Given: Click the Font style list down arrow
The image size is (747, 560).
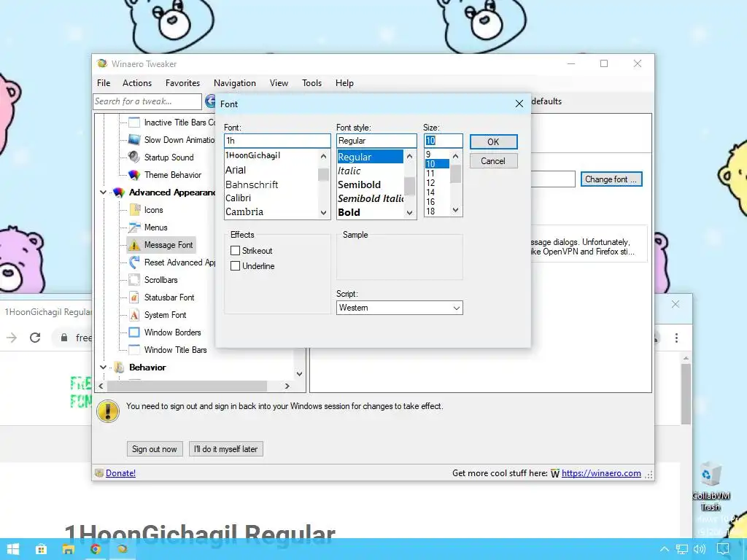Looking at the screenshot, I should coord(409,213).
